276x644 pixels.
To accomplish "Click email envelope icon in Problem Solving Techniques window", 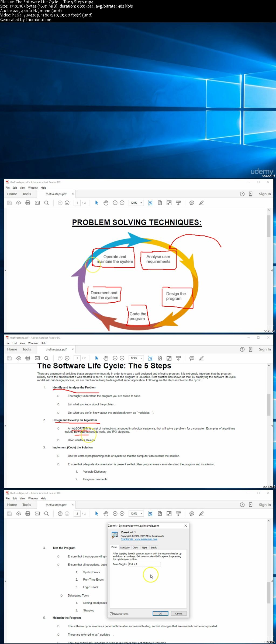I will [x=37, y=203].
